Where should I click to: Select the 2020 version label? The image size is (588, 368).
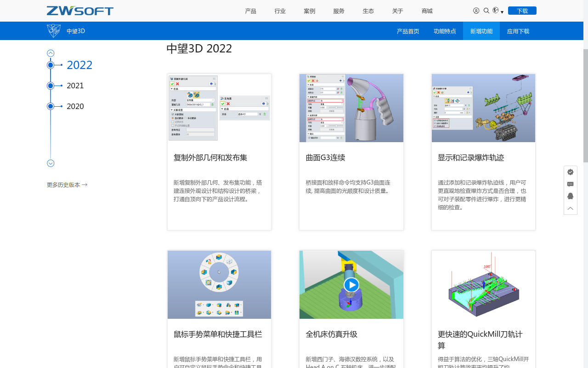[75, 106]
